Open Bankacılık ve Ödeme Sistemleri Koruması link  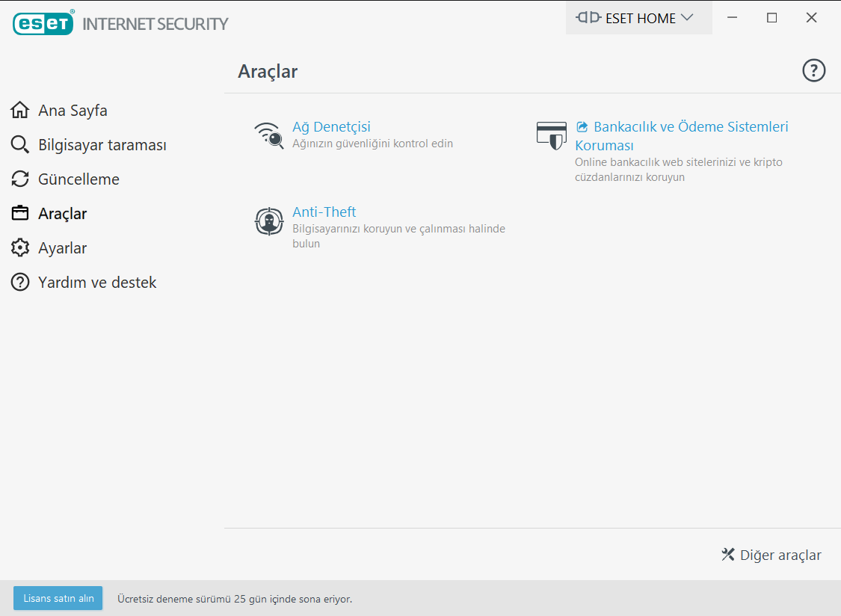(682, 136)
